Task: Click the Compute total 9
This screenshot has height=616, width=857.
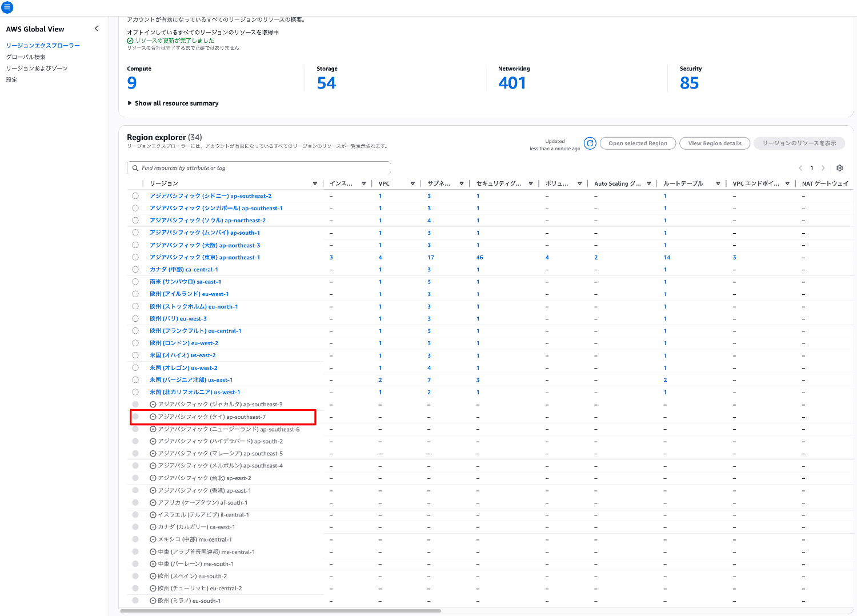Action: 132,83
